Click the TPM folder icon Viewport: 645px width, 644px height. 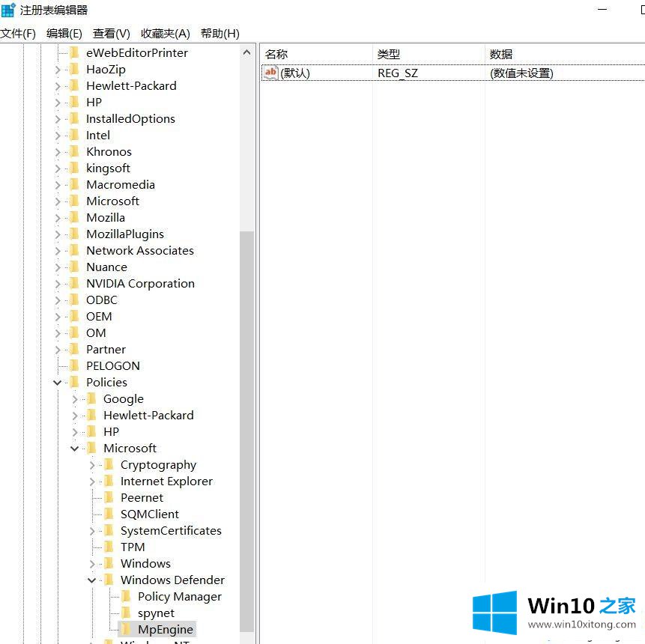point(109,547)
